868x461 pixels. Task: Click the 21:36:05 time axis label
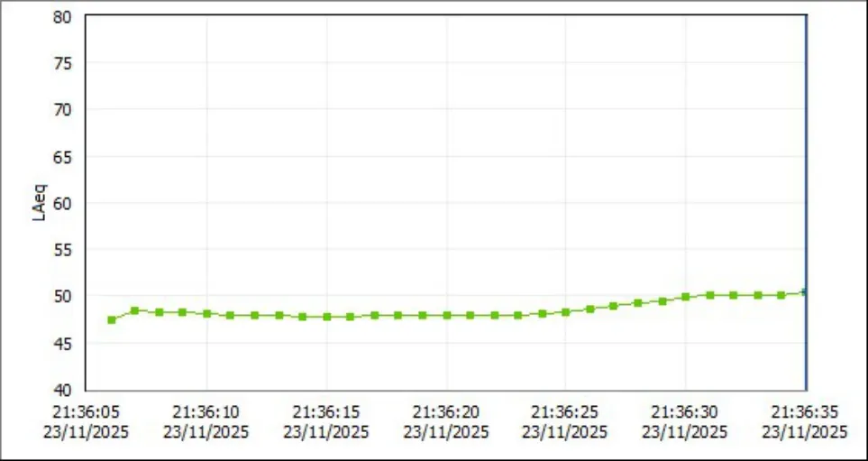(x=87, y=411)
